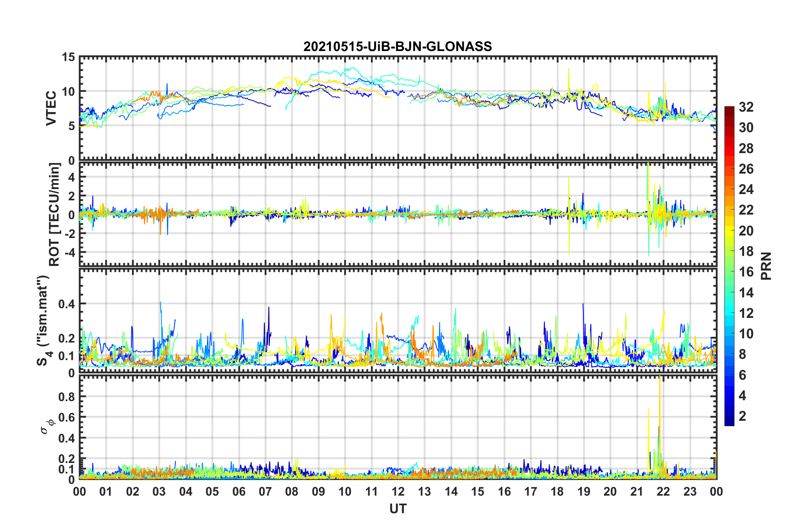796x532 pixels.
Task: Click colorbar tick label 30
Action: (x=746, y=128)
